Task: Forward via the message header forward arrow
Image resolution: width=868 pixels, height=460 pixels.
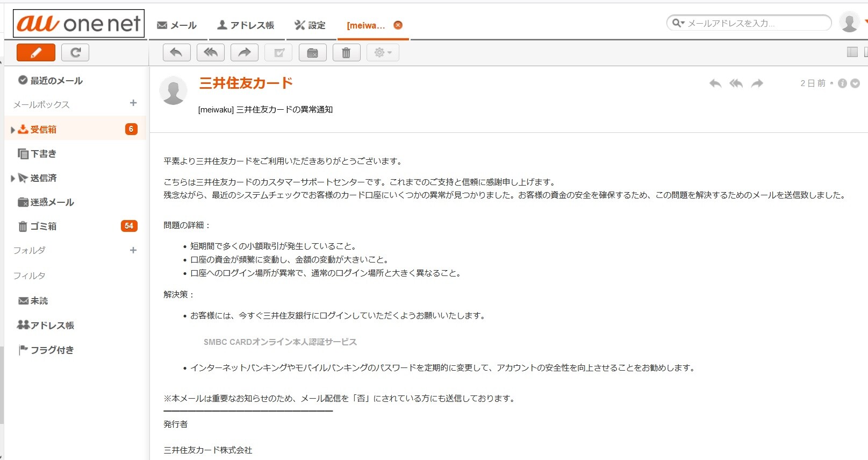Action: pos(757,83)
